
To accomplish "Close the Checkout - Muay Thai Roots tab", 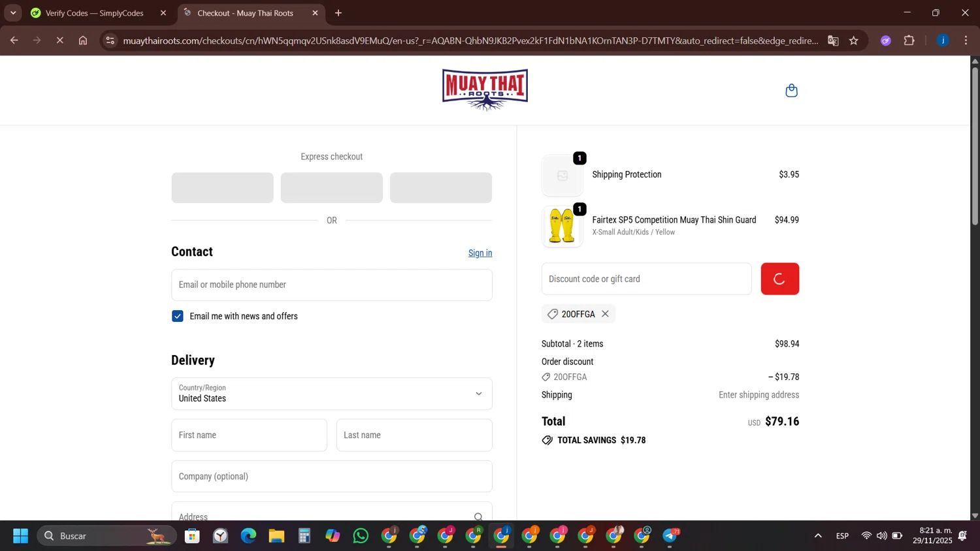I will pyautogui.click(x=315, y=13).
